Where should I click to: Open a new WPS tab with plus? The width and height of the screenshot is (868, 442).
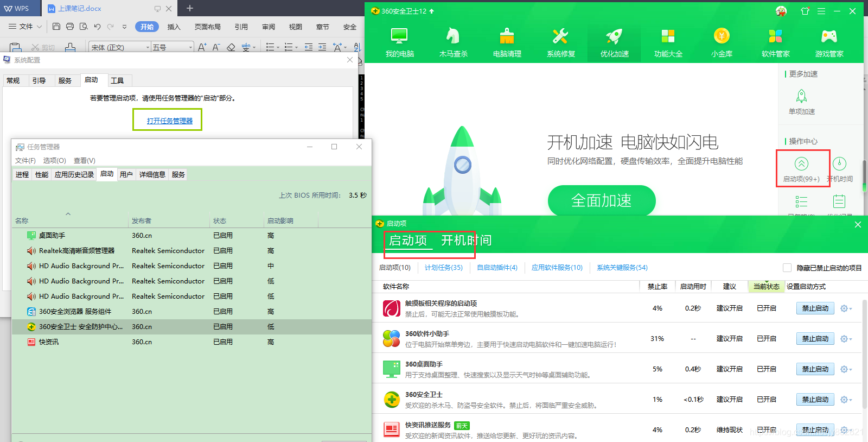189,8
